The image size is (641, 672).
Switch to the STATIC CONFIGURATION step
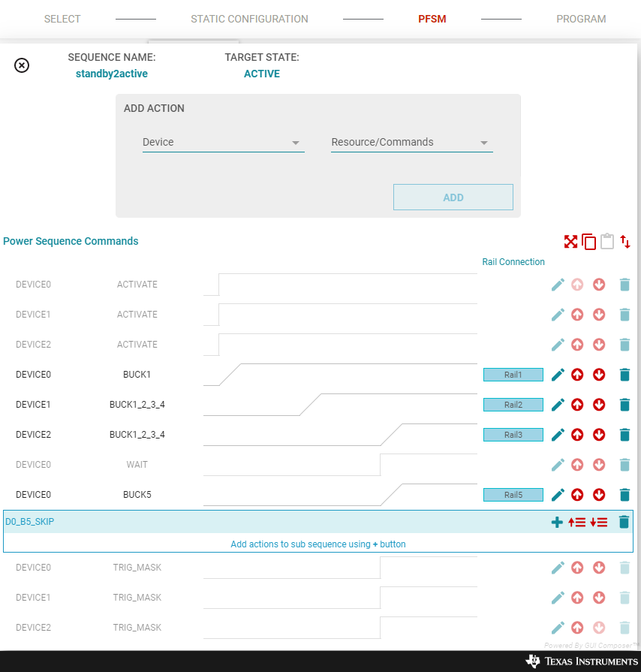[249, 19]
